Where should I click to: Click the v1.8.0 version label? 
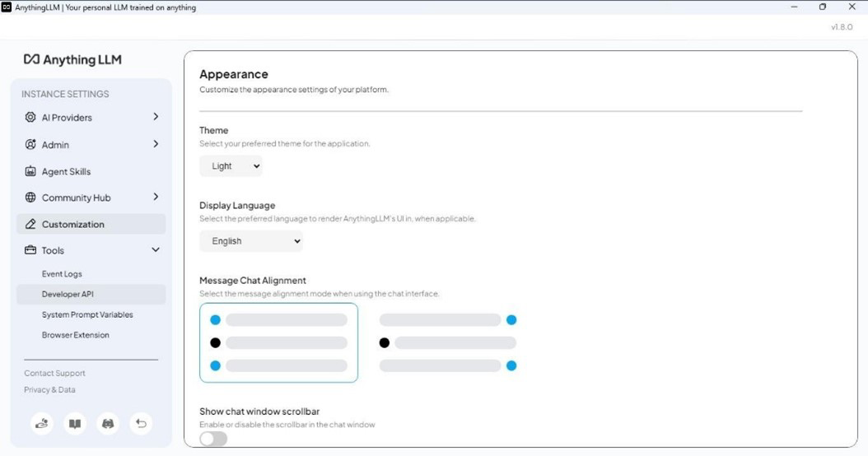[x=842, y=26]
